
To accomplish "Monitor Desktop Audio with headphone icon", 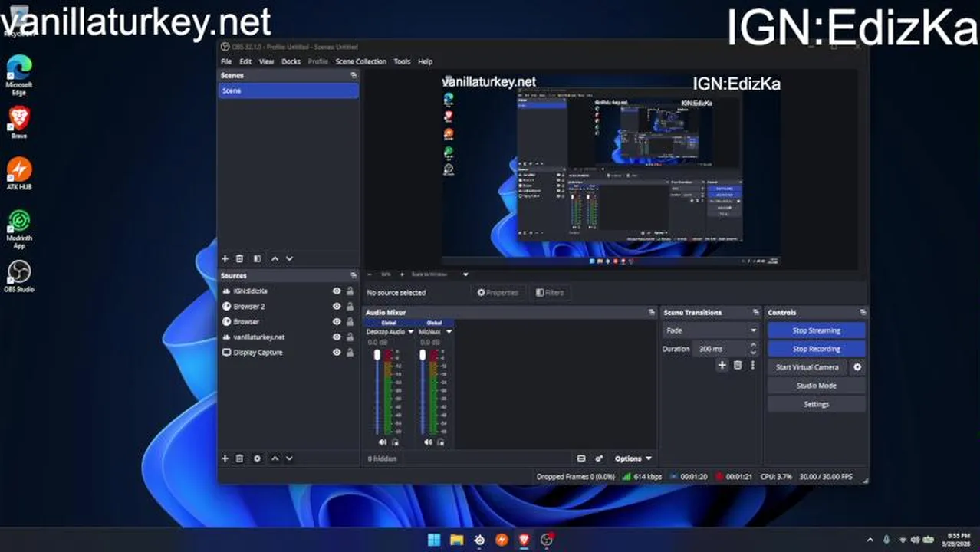I will coord(395,442).
